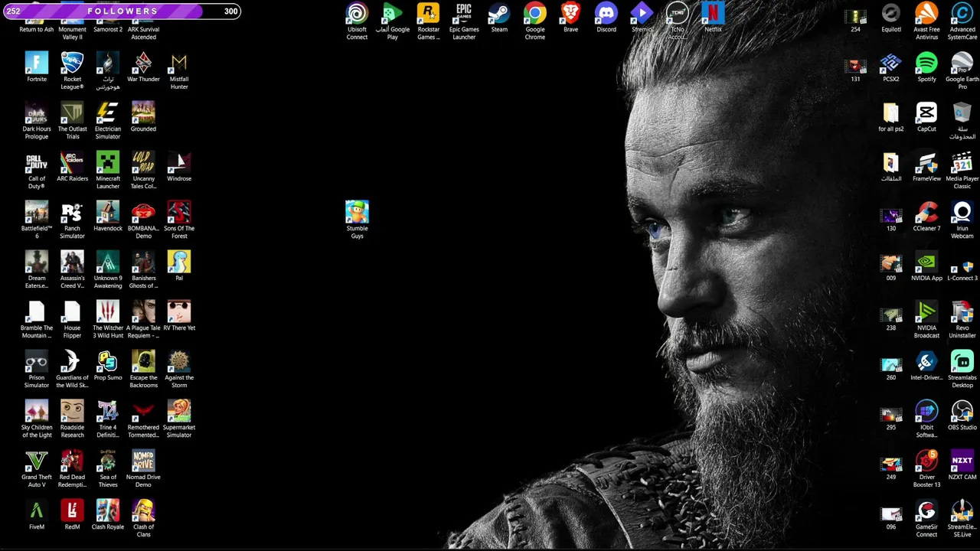
Task: Open the House Flipper file icon
Action: [x=72, y=311]
